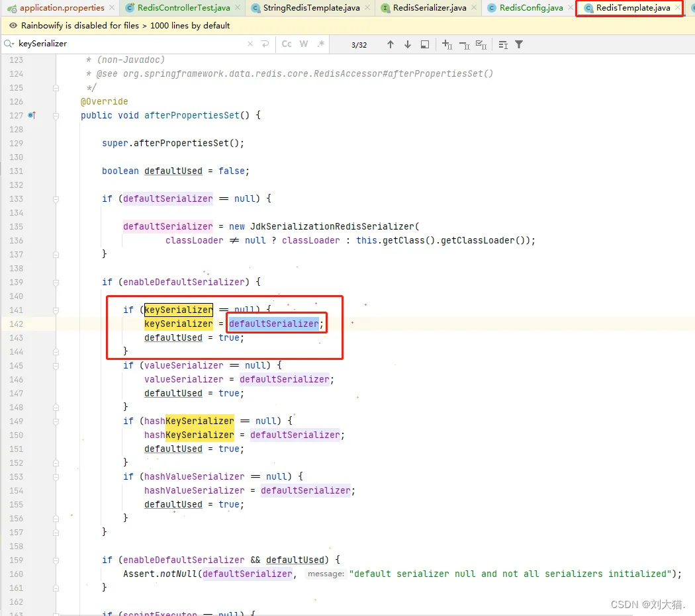Collapse afterPropertiesSet method fold marker

tap(56, 116)
